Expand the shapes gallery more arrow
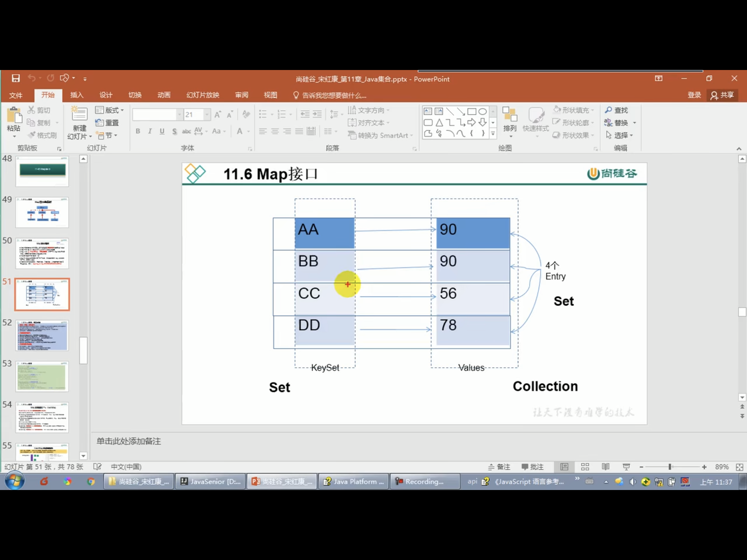The image size is (747, 560). 493,134
